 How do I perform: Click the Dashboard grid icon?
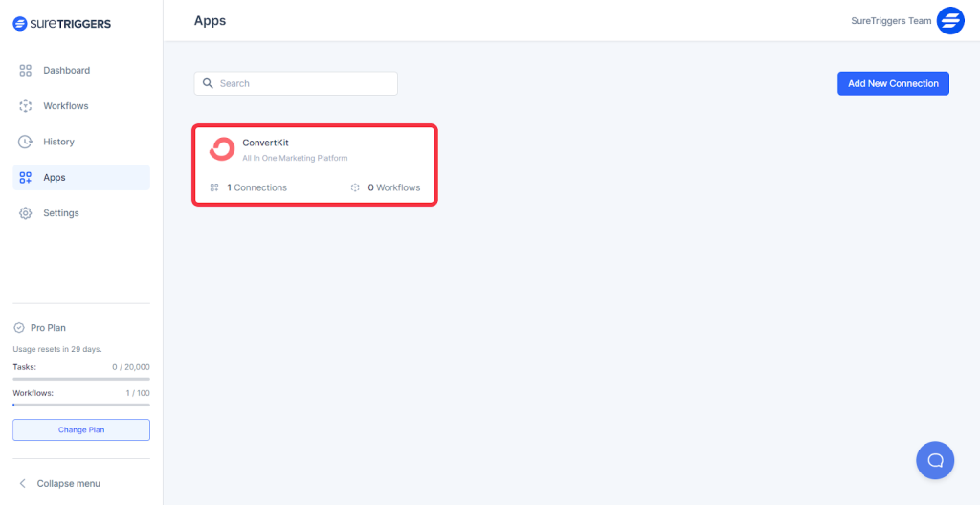tap(26, 71)
